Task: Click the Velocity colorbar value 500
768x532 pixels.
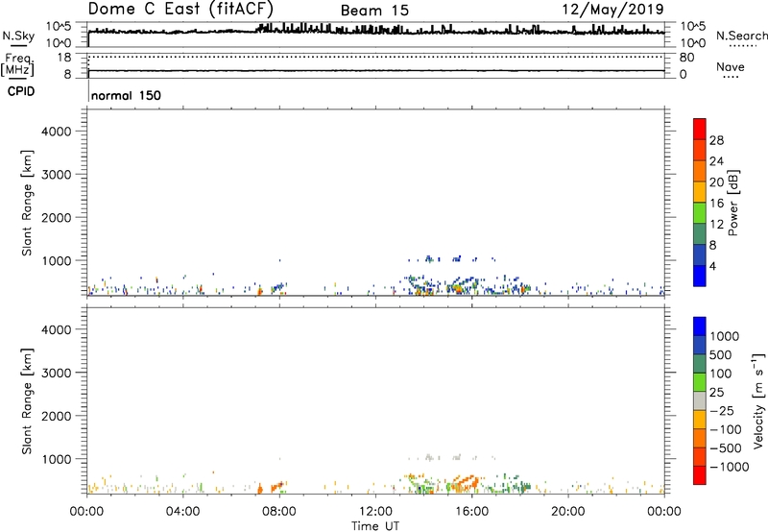Action: point(720,355)
